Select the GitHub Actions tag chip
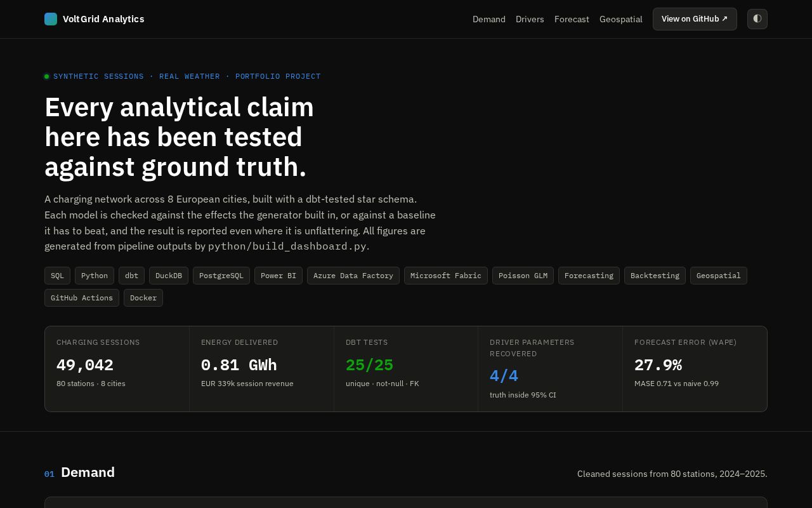812x508 pixels. pos(82,298)
